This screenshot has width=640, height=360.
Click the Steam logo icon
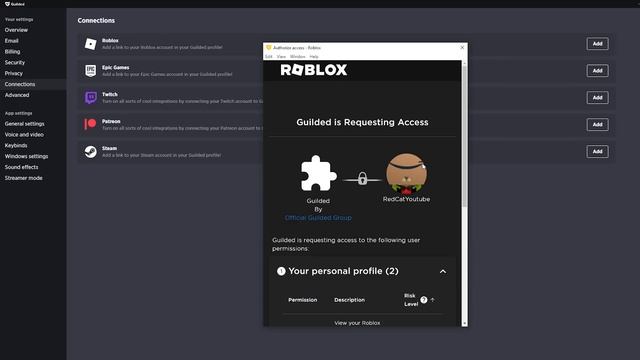tap(91, 151)
